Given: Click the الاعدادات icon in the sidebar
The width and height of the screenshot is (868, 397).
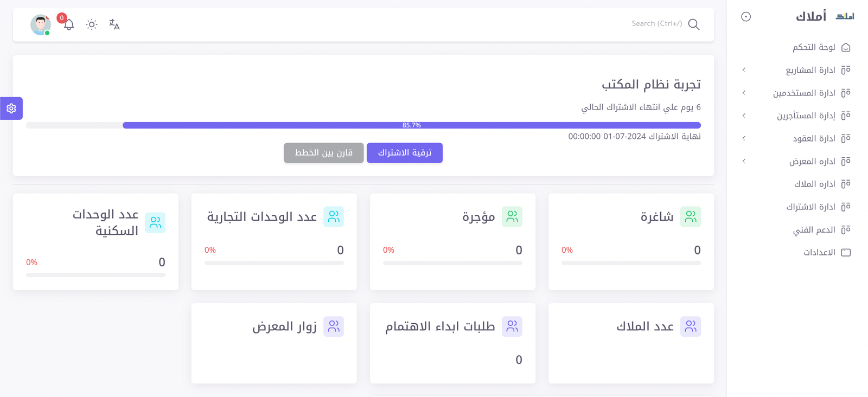Looking at the screenshot, I should [x=846, y=252].
